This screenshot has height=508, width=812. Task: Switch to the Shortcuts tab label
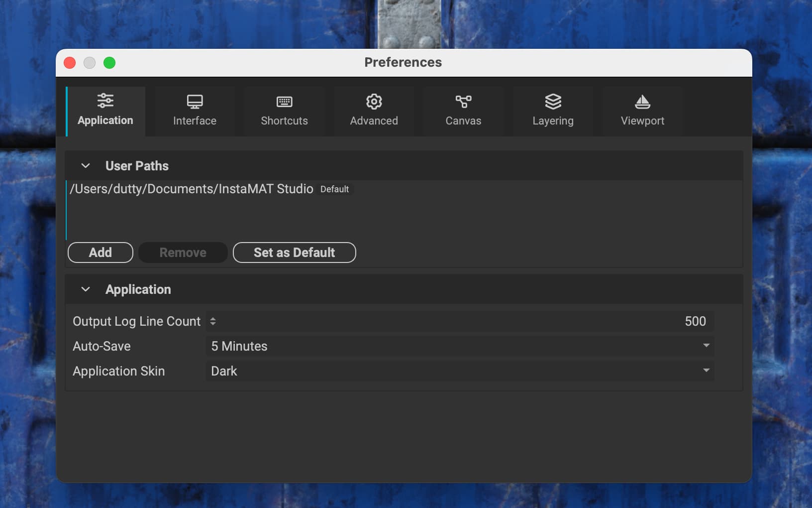click(284, 121)
